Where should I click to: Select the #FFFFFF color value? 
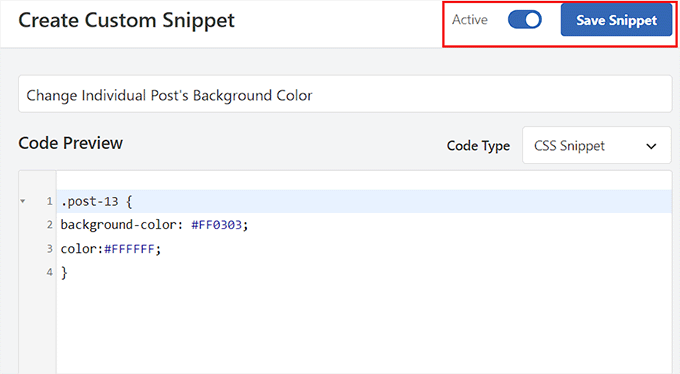[129, 249]
